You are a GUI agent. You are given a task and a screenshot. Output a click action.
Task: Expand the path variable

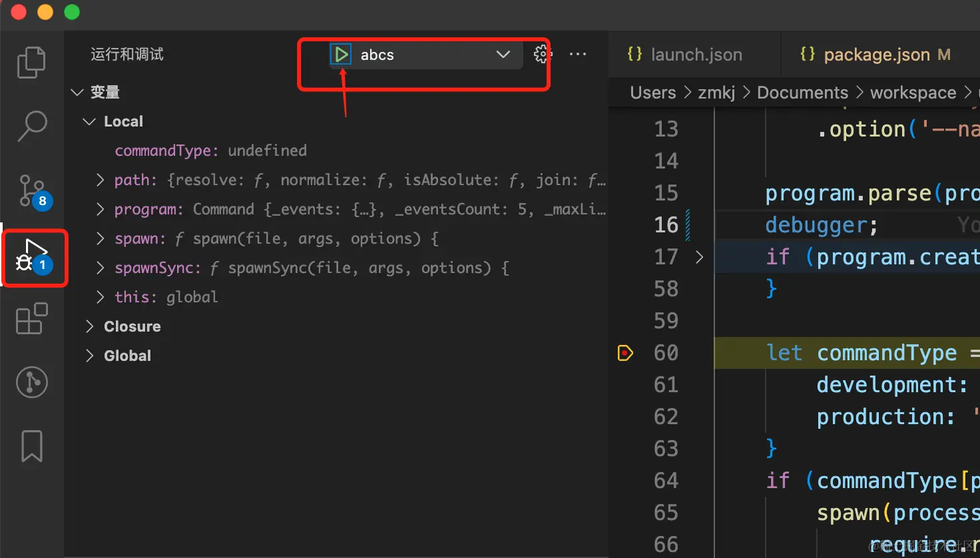coord(101,180)
